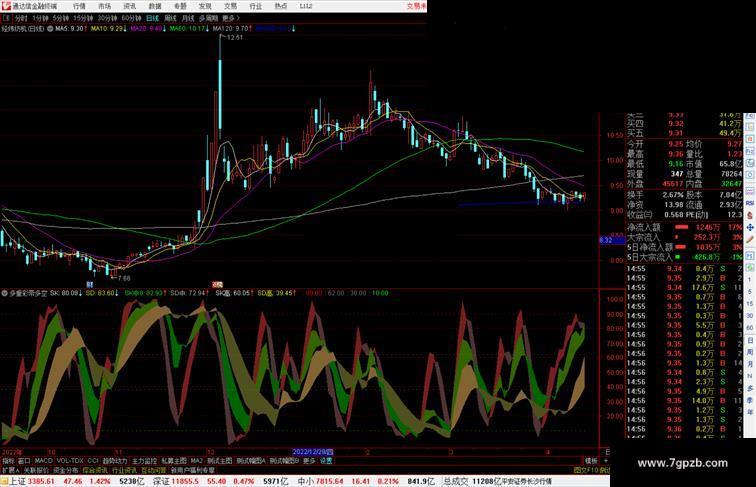Open the 发现 menu

coord(205,6)
